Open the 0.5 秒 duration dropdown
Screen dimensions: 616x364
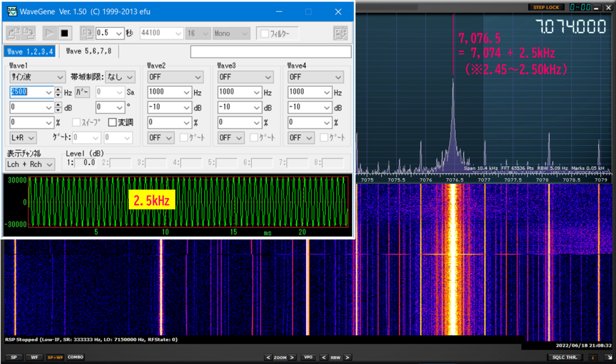(110, 33)
